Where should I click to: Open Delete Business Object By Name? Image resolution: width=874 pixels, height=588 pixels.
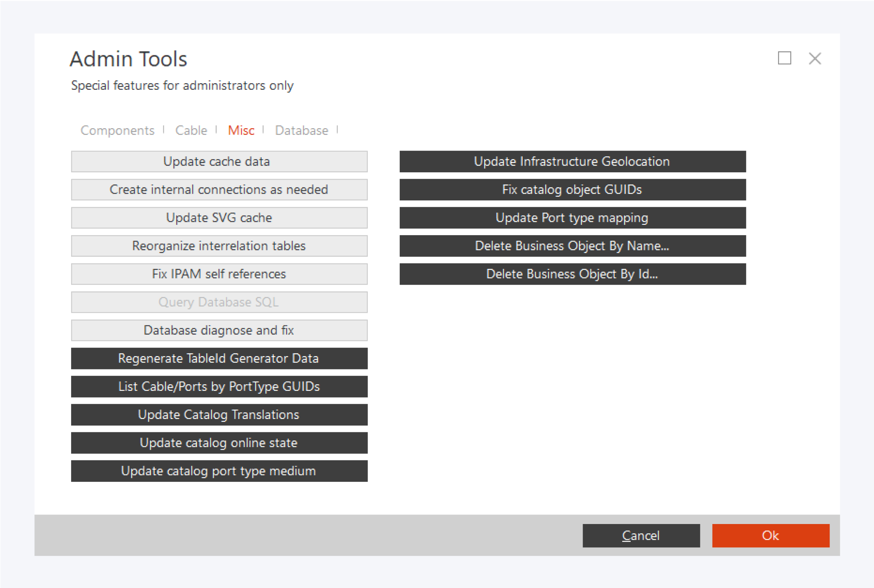[x=572, y=246]
